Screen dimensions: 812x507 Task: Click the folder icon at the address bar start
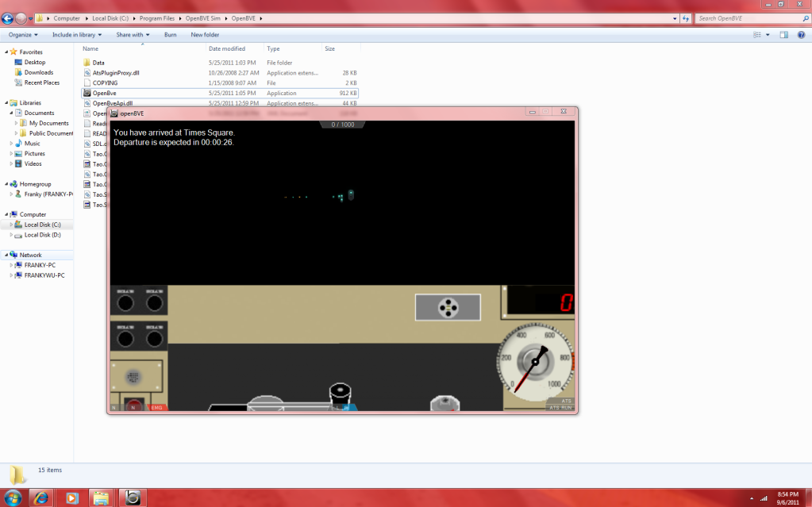click(40, 18)
